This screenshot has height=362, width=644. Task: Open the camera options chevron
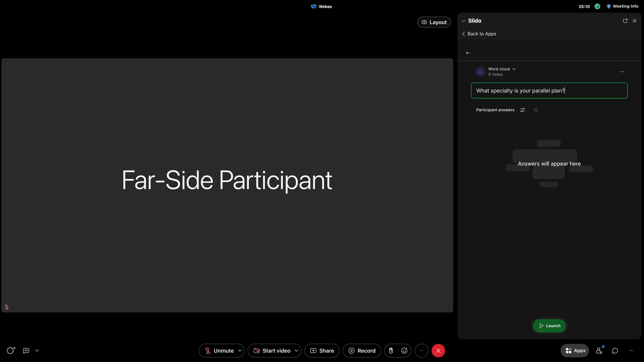click(x=296, y=350)
